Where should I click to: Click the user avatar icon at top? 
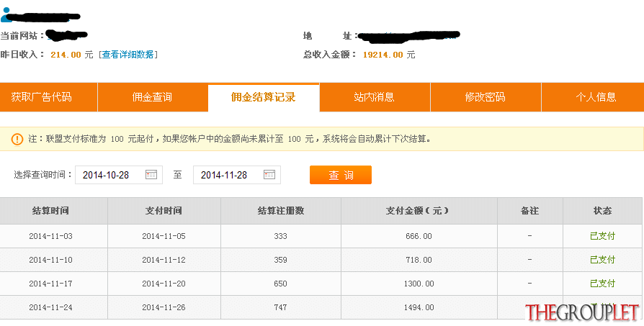tap(6, 16)
